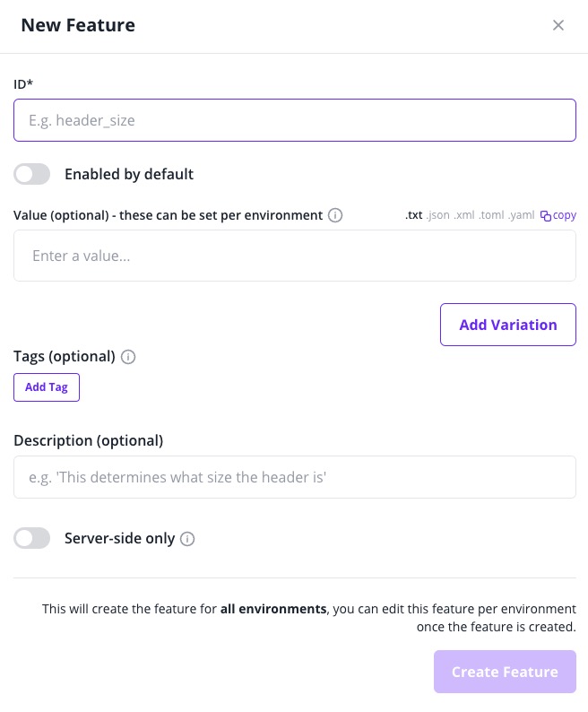
Task: Pick the .yaml format option
Action: click(521, 215)
